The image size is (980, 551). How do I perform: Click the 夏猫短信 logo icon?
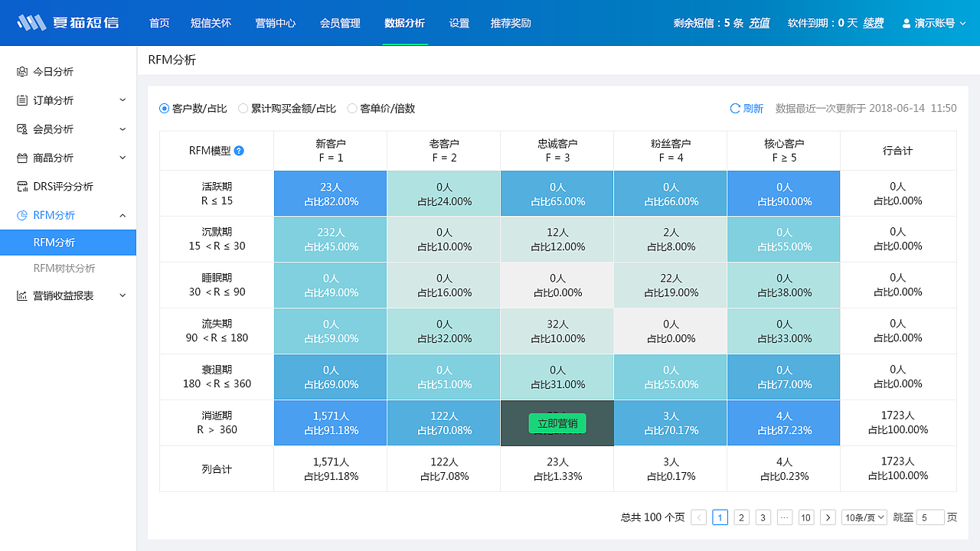29,22
